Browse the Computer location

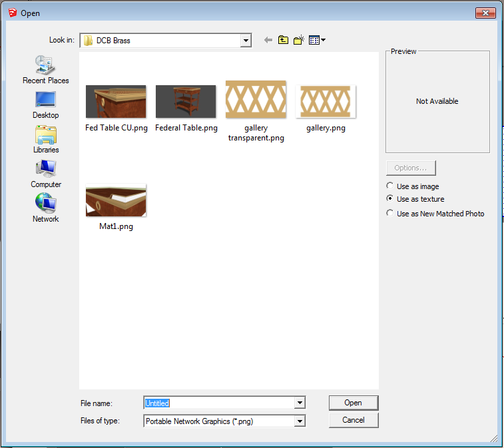(46, 174)
